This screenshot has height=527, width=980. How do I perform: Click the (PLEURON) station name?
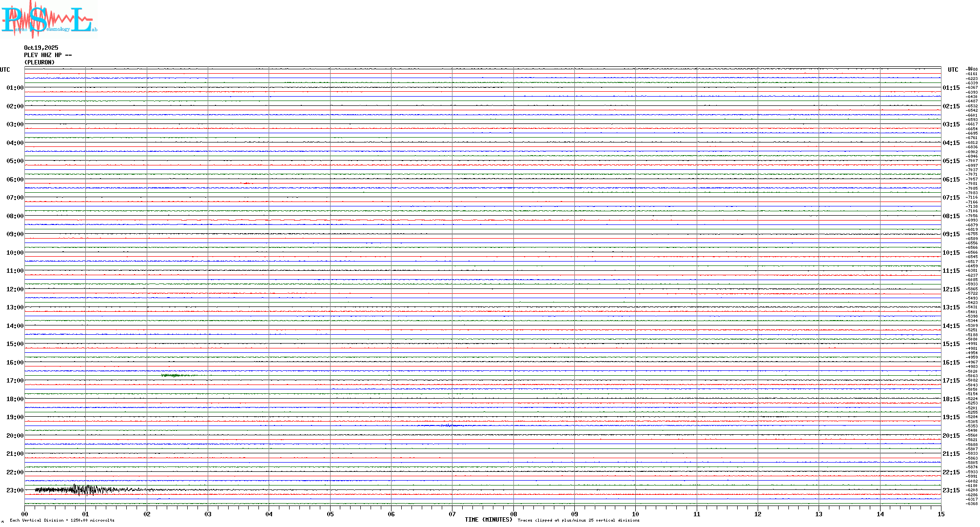click(x=39, y=62)
